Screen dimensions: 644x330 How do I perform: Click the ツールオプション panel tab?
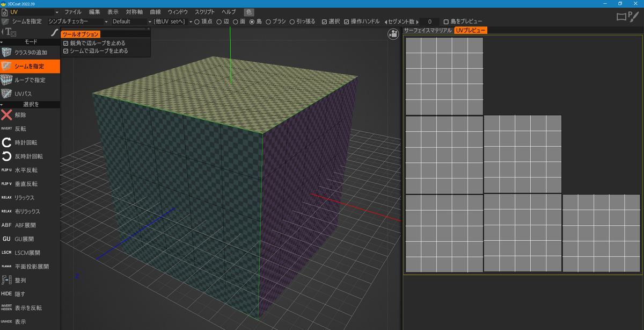point(80,34)
